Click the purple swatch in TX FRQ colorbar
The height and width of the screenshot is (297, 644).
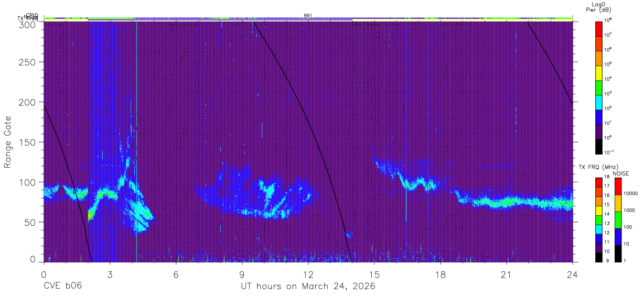click(599, 248)
